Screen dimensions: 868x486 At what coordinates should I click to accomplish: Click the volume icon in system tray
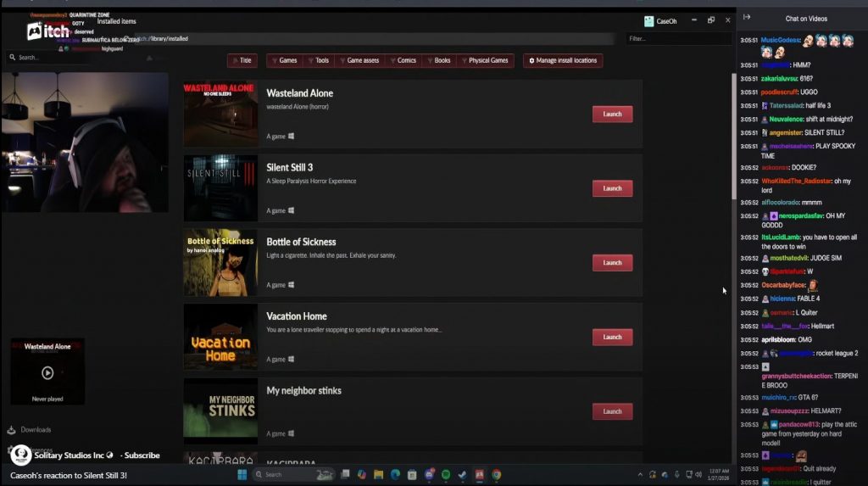tap(698, 474)
